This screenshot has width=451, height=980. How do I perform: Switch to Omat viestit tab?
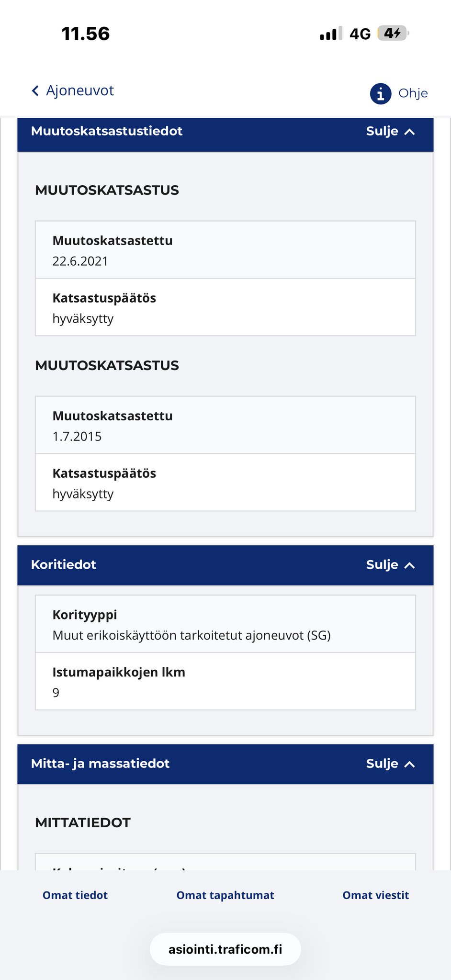tap(375, 895)
